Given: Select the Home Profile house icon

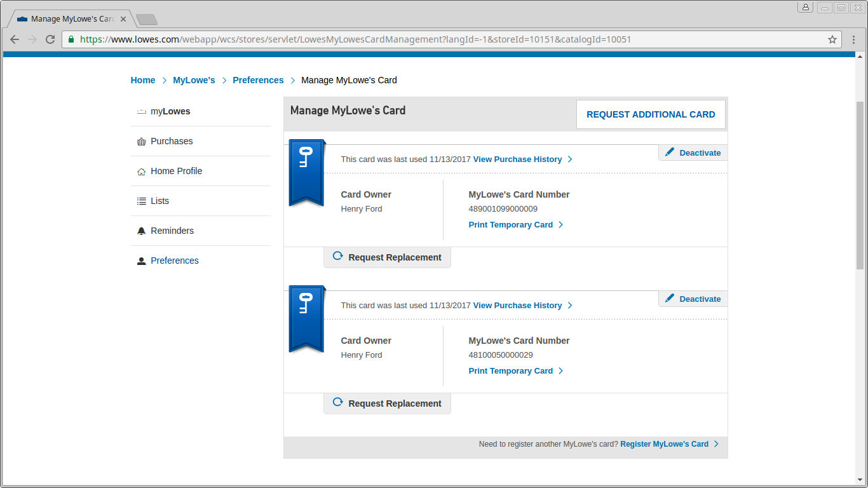Looking at the screenshot, I should 141,171.
